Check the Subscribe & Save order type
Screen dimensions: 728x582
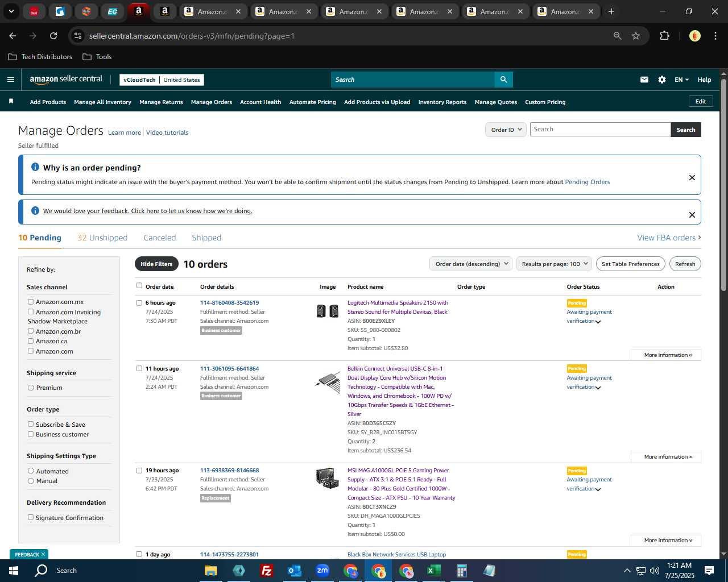[x=31, y=424]
